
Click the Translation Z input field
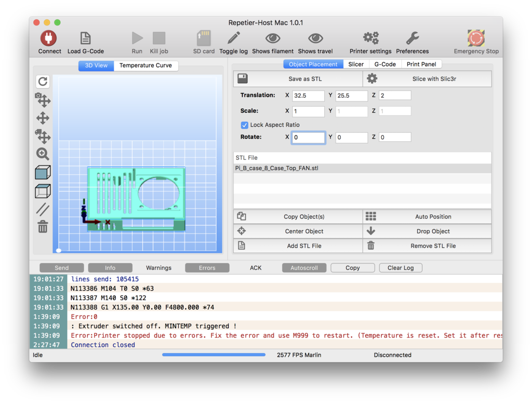point(395,95)
